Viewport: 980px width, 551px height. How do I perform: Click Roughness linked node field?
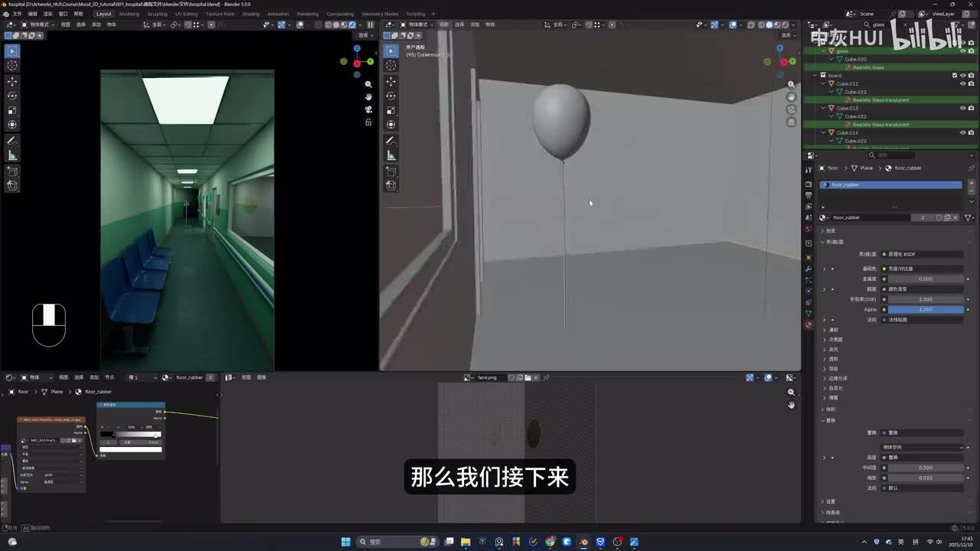(923, 289)
